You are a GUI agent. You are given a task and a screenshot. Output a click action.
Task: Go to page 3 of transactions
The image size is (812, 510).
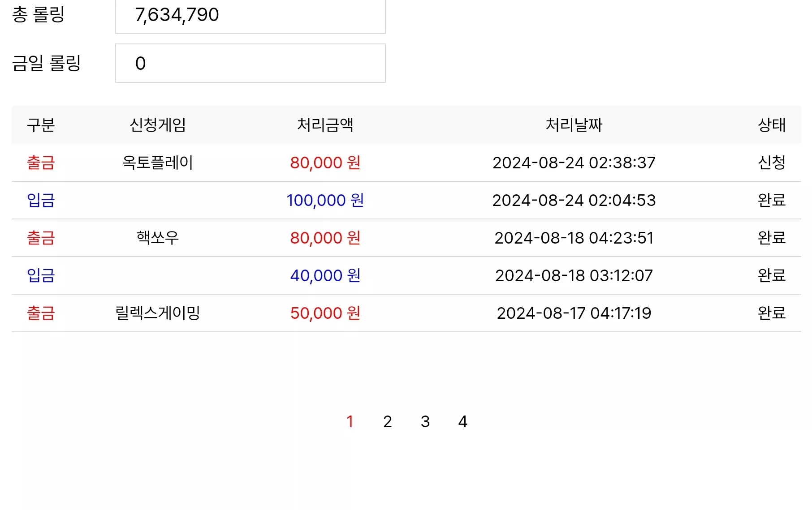[425, 421]
